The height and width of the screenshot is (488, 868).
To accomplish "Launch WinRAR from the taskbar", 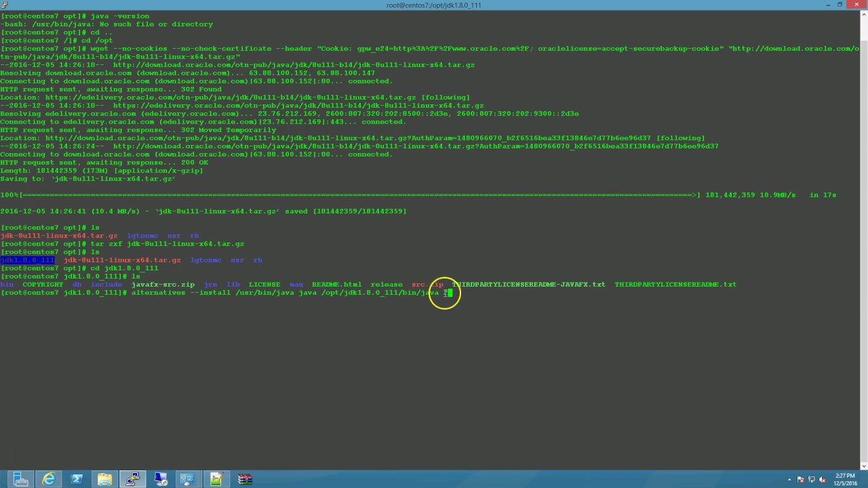I will click(x=245, y=479).
